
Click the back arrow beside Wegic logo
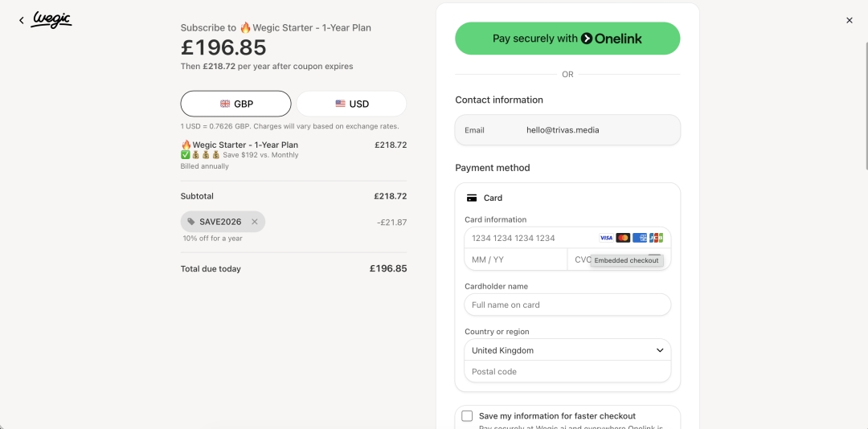point(22,20)
